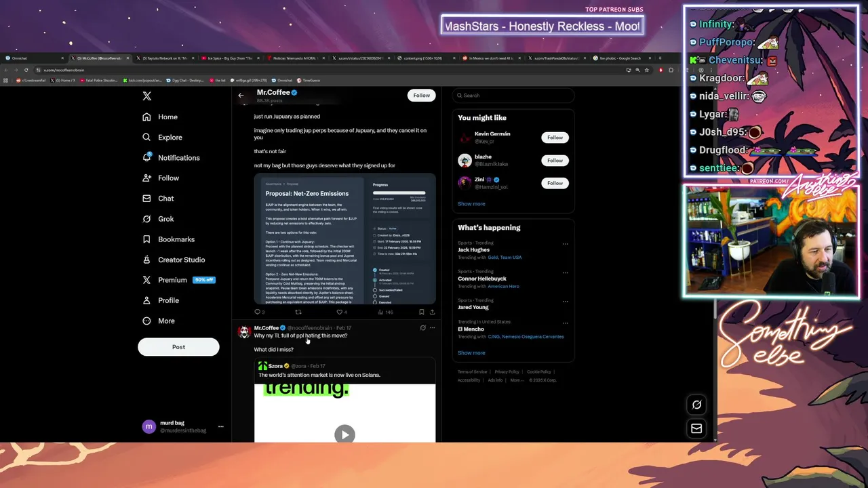This screenshot has height=488, width=868.
Task: Click the Premium X icon
Action: pyautogui.click(x=146, y=280)
